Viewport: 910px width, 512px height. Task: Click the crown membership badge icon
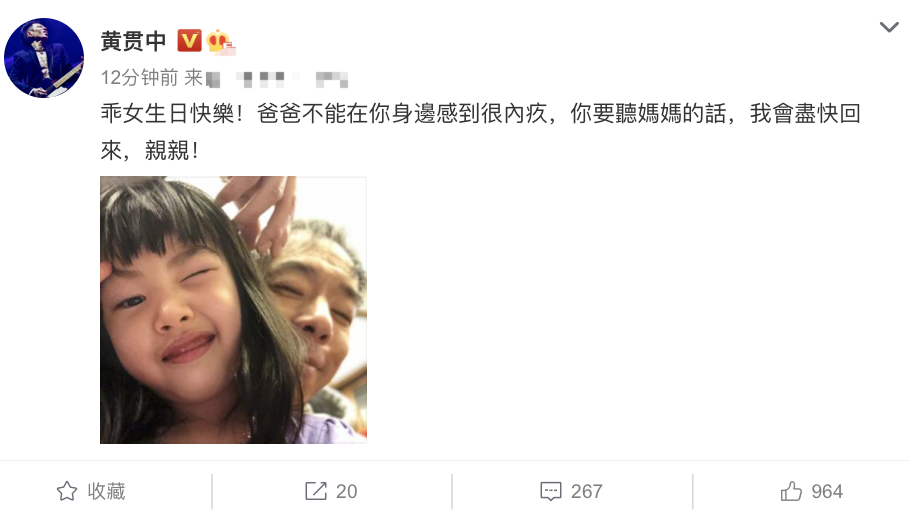[x=221, y=41]
